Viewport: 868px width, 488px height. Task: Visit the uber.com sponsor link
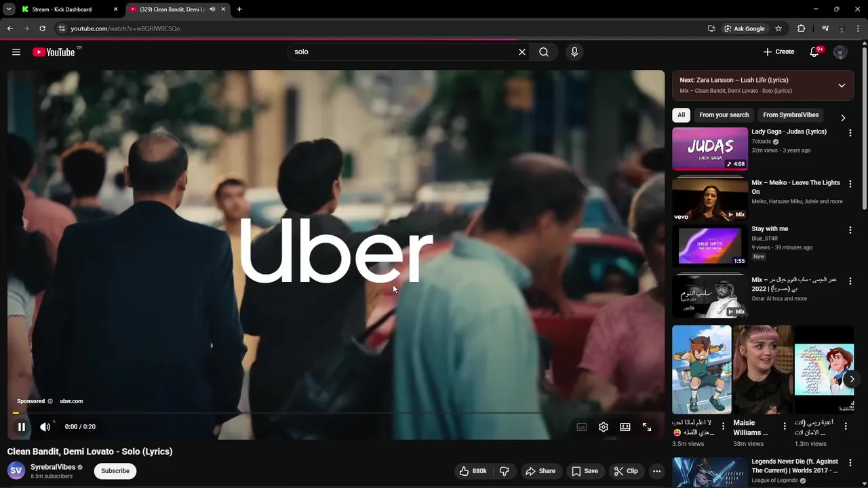coord(71,401)
